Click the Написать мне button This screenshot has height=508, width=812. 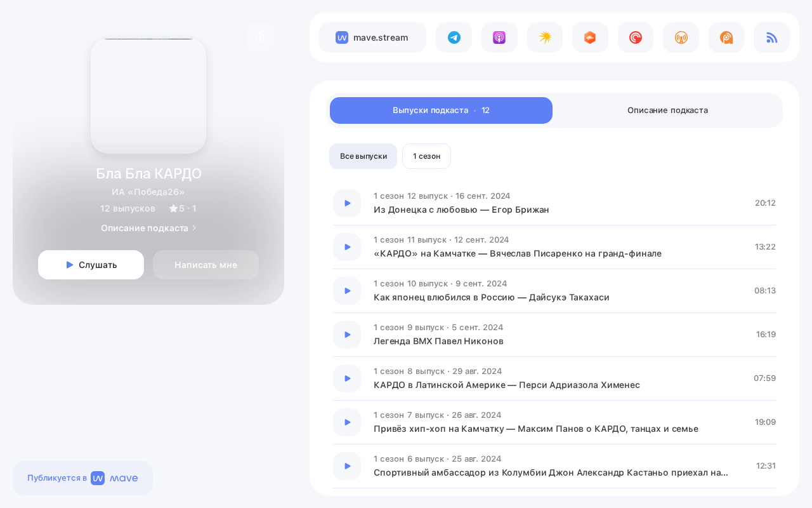coord(206,265)
